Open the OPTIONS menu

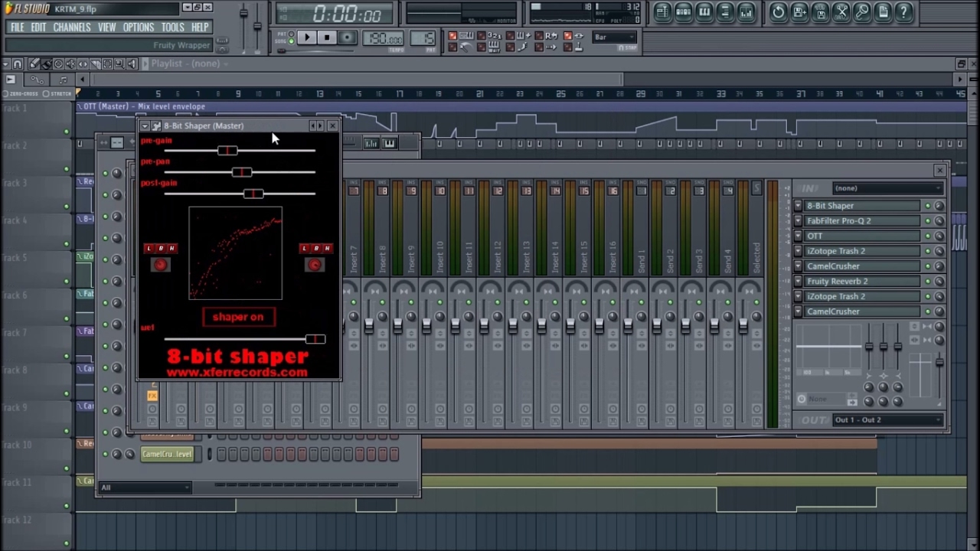(x=139, y=28)
